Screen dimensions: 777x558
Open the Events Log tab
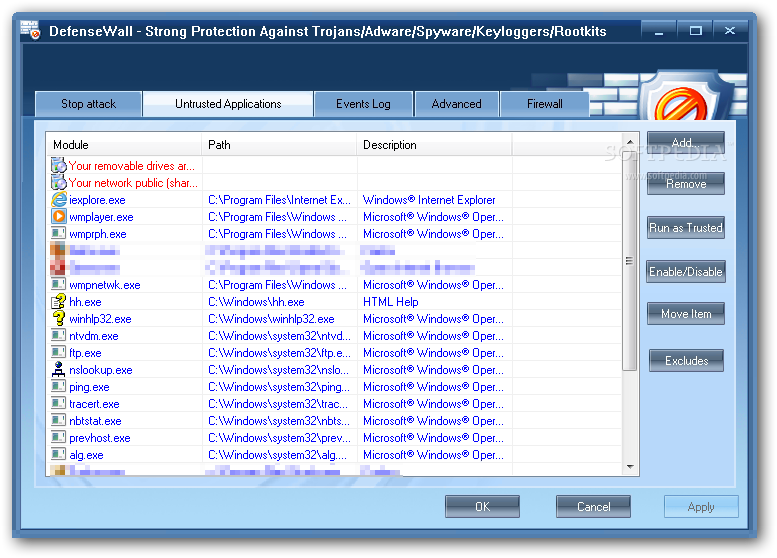(x=363, y=104)
